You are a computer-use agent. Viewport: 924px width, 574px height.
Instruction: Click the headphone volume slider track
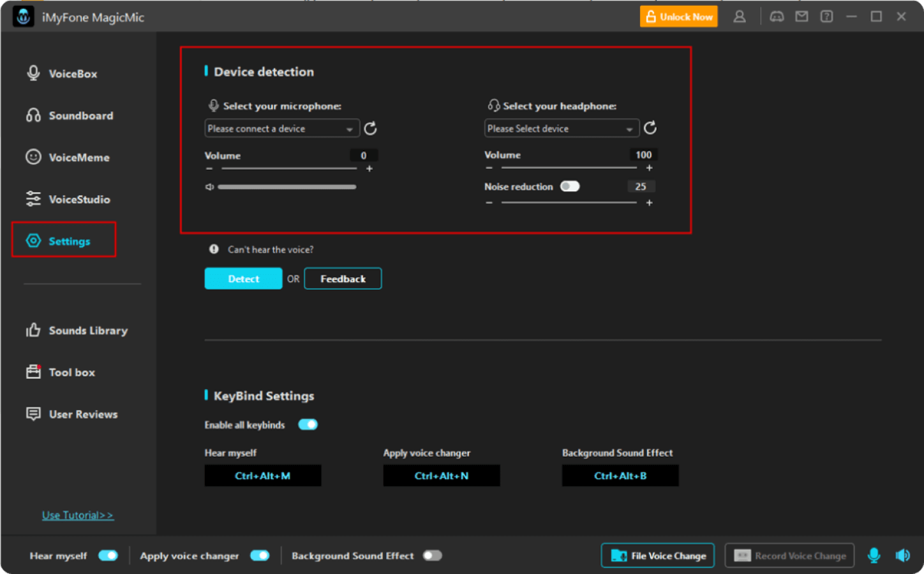[x=569, y=168]
